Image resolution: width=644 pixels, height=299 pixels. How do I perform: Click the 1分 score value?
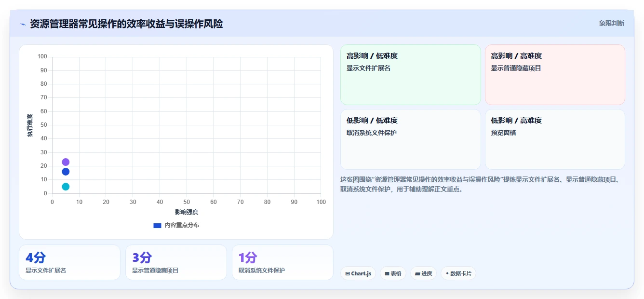point(248,258)
